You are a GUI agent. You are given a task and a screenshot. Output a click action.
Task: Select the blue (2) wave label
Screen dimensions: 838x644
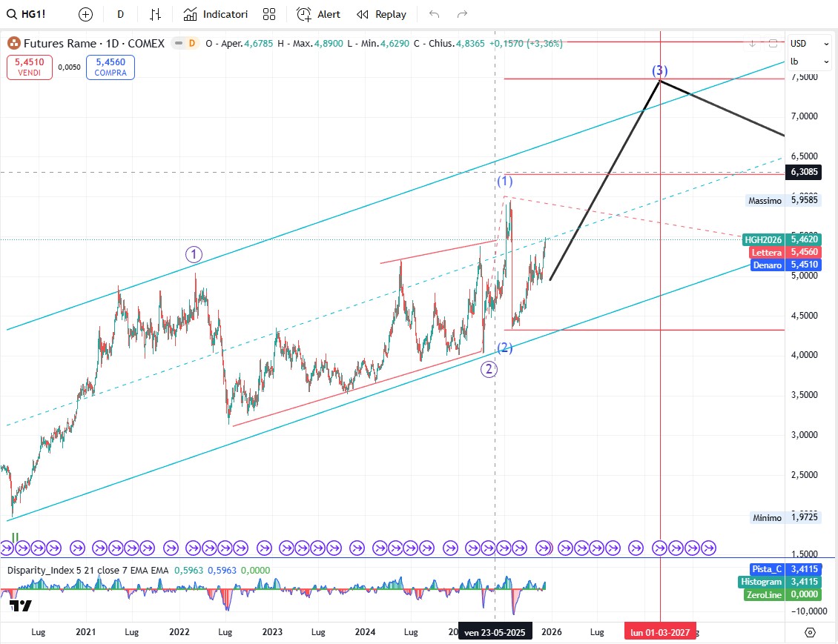pyautogui.click(x=504, y=348)
